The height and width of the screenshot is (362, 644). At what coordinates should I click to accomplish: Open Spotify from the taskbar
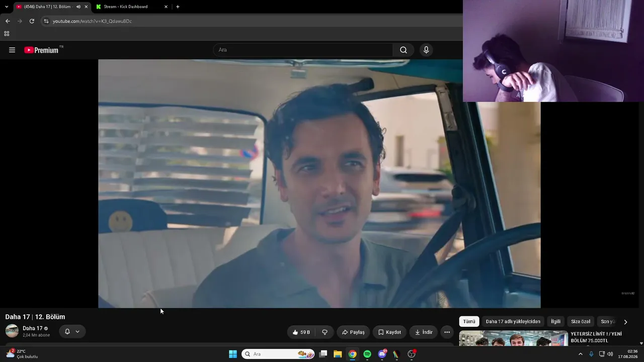tap(367, 354)
